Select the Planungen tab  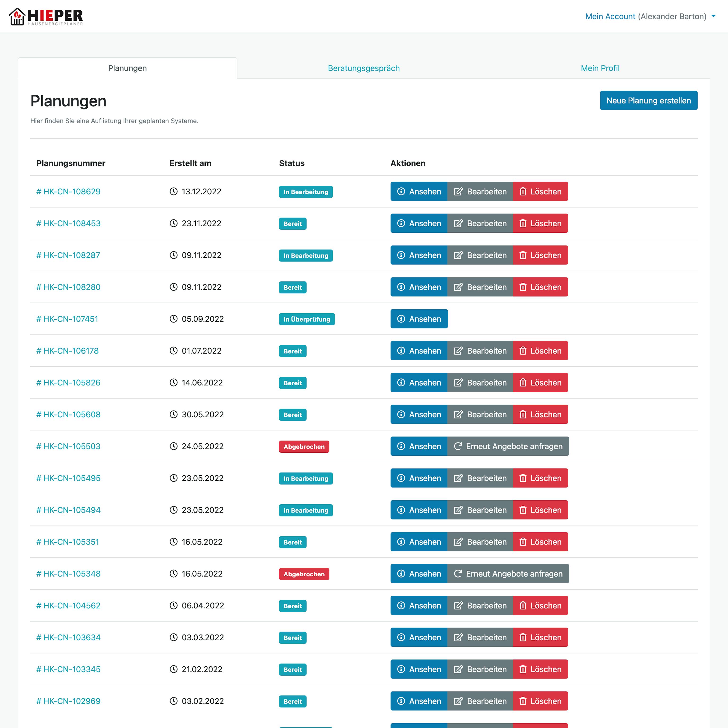(x=127, y=68)
